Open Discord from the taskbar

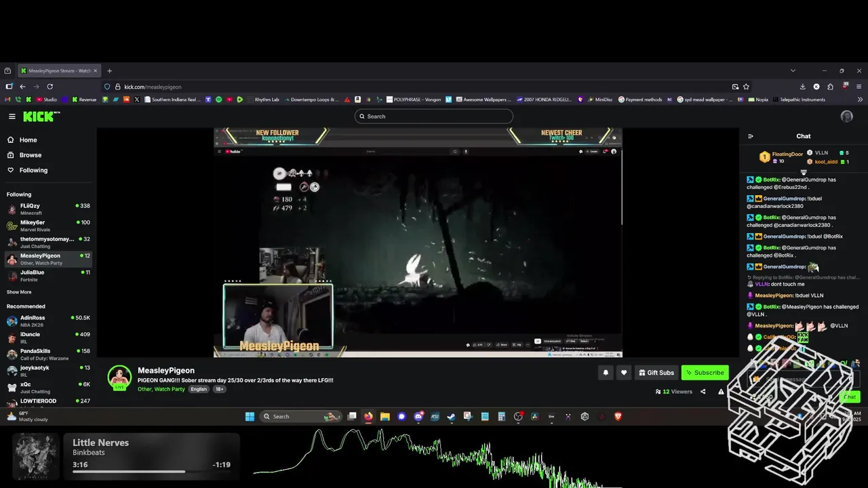click(418, 416)
